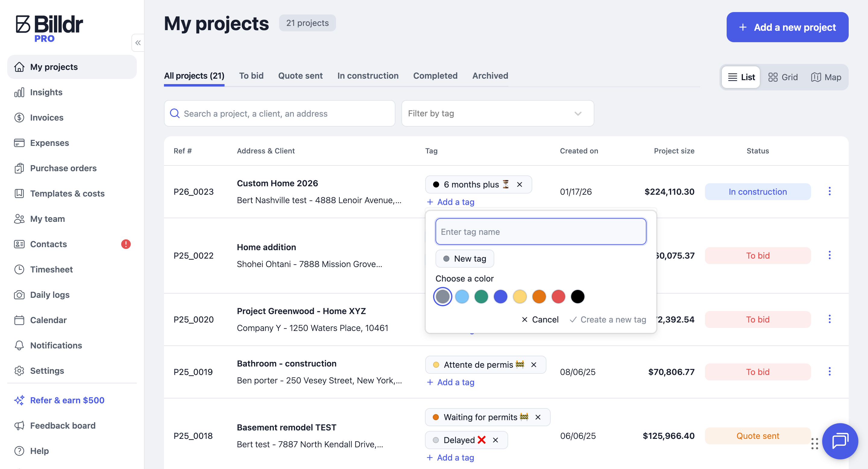Select List view toggle
868x469 pixels.
pyautogui.click(x=741, y=77)
